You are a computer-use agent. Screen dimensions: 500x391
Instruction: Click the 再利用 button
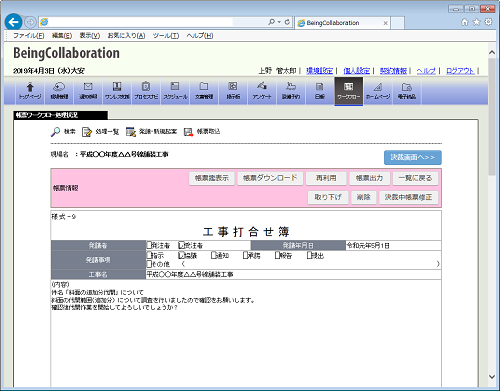(x=326, y=178)
